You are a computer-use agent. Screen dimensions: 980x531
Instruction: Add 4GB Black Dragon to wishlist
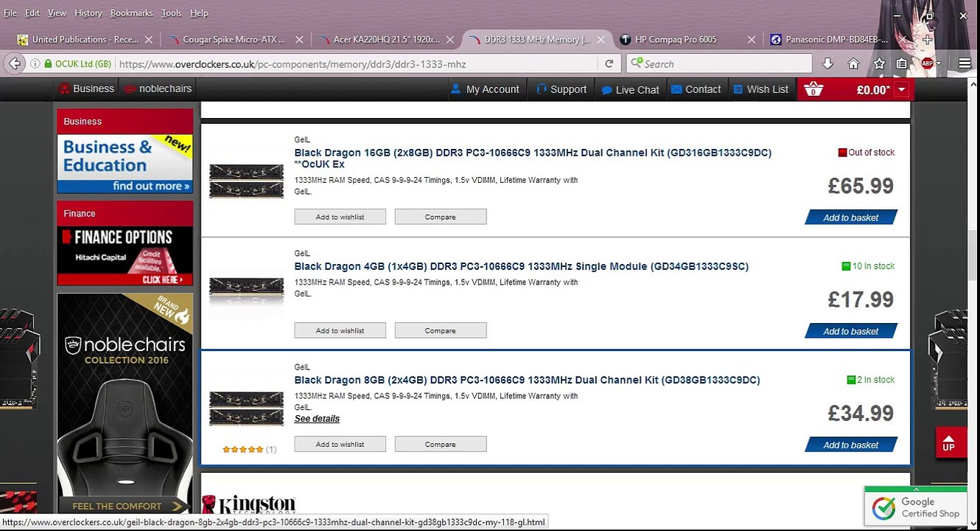[x=340, y=330]
